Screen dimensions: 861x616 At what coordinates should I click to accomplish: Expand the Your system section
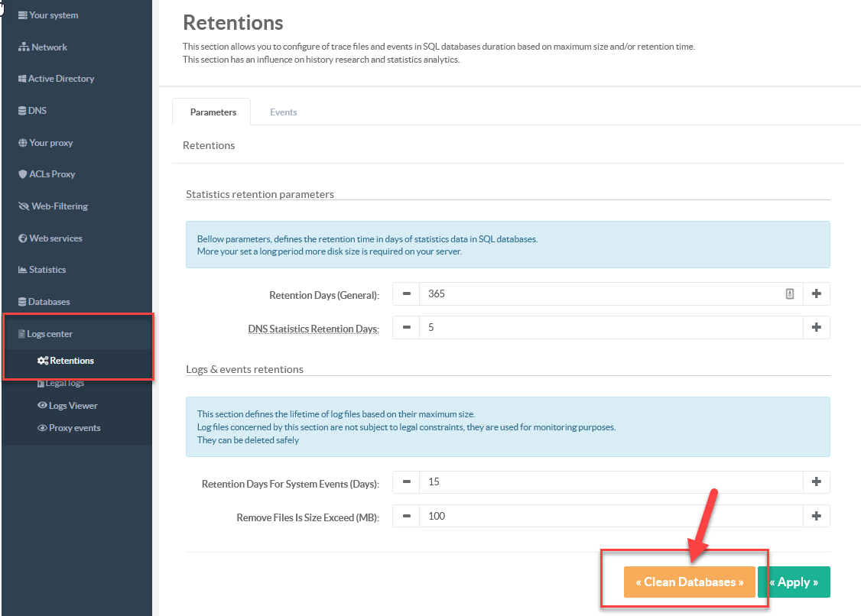(x=53, y=15)
